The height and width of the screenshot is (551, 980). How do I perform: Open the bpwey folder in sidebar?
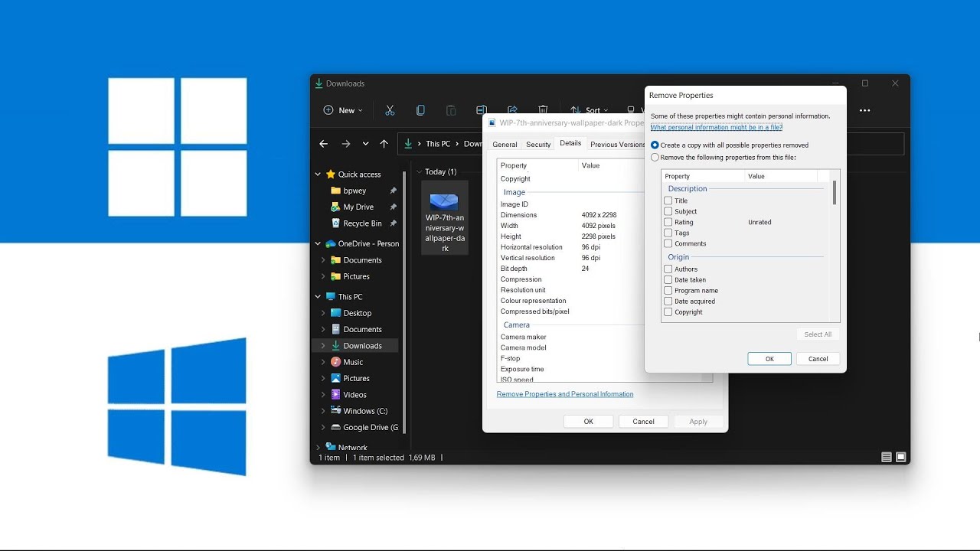[354, 191]
